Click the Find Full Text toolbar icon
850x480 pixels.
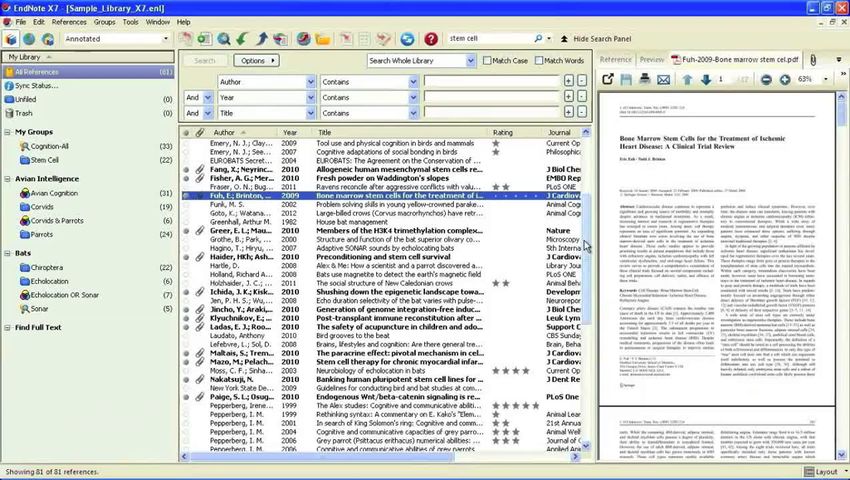[280, 39]
